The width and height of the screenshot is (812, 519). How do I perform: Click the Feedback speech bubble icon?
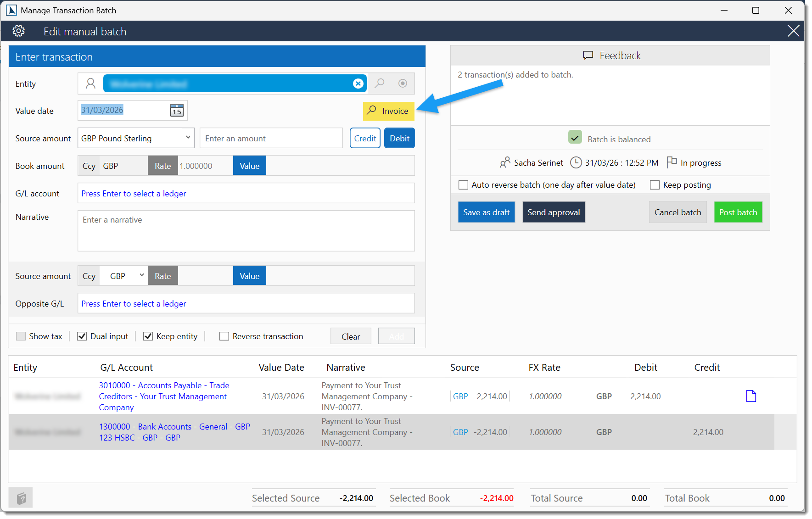[x=589, y=55]
